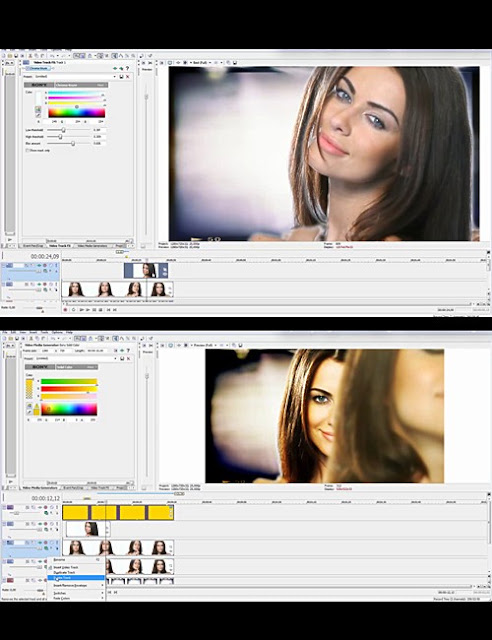Click yellow color swatch in Solid Color generator

tap(30, 389)
